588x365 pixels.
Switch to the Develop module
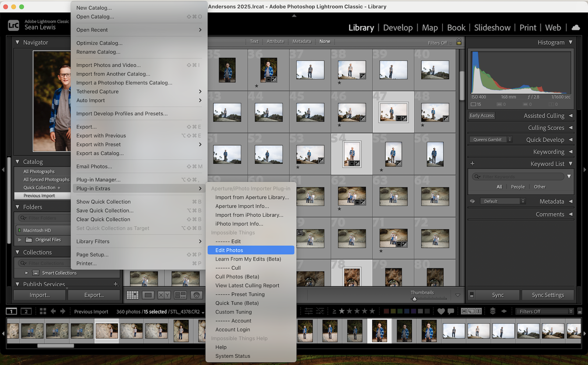(398, 28)
